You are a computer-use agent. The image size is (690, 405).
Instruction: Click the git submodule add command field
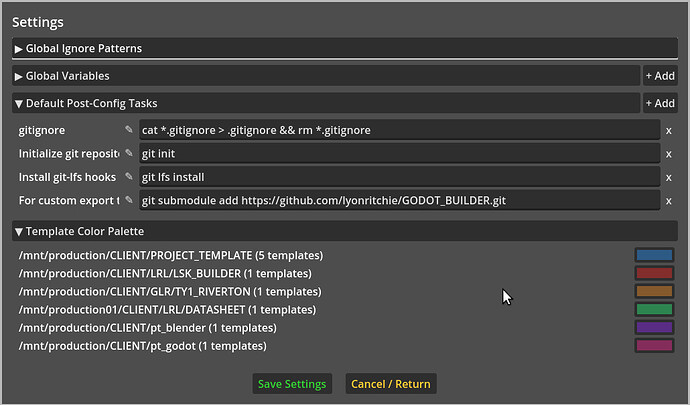point(400,200)
